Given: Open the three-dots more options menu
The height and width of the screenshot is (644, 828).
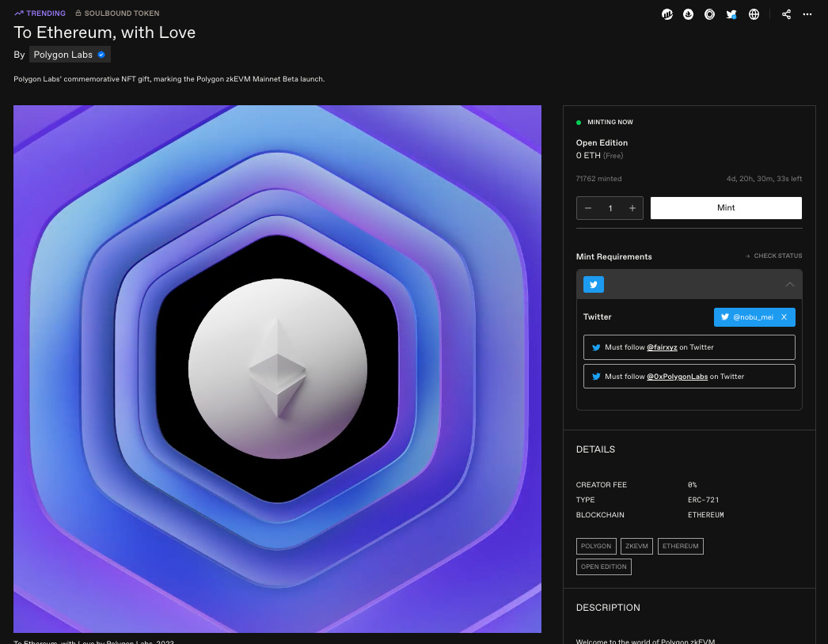Looking at the screenshot, I should (x=807, y=14).
